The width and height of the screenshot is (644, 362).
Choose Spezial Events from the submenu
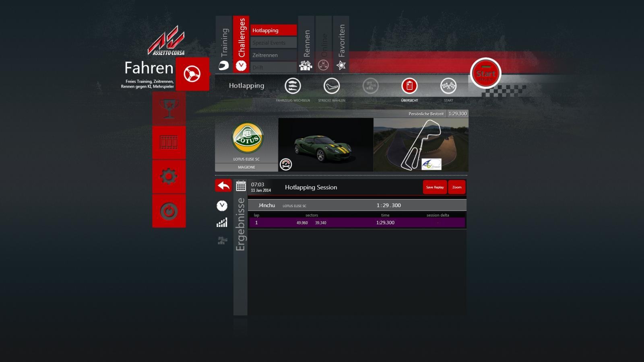click(274, 43)
